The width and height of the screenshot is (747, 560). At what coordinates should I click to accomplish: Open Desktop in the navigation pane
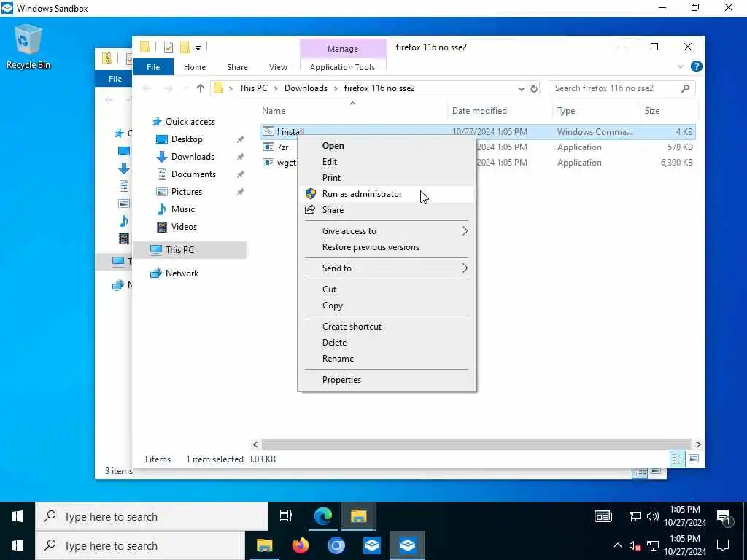coord(187,139)
